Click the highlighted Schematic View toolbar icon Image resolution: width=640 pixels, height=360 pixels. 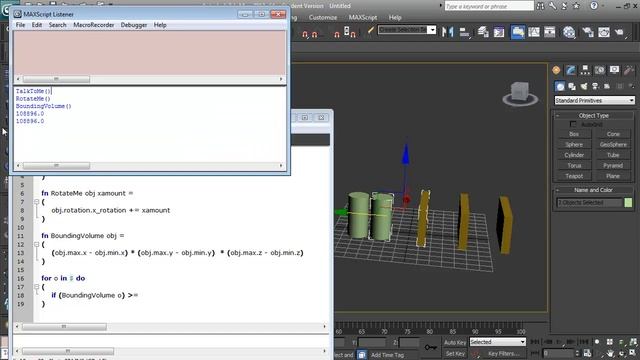click(518, 32)
